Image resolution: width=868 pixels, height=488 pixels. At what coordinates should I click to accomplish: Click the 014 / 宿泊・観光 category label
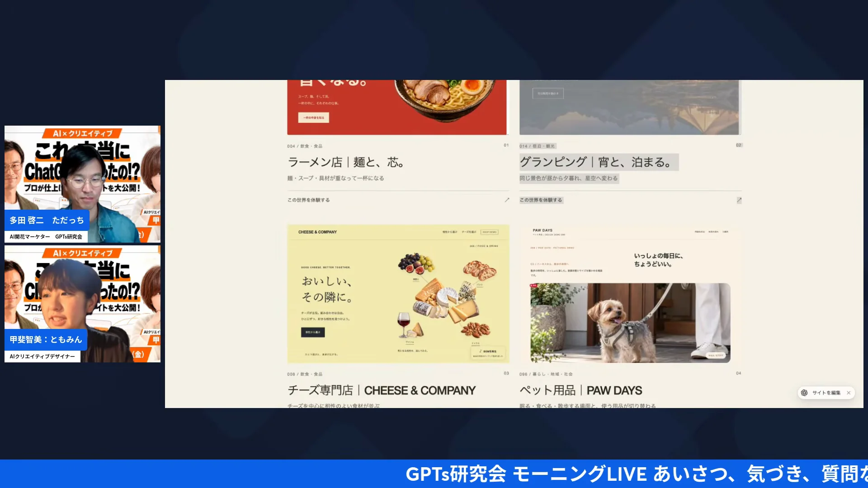537,146
